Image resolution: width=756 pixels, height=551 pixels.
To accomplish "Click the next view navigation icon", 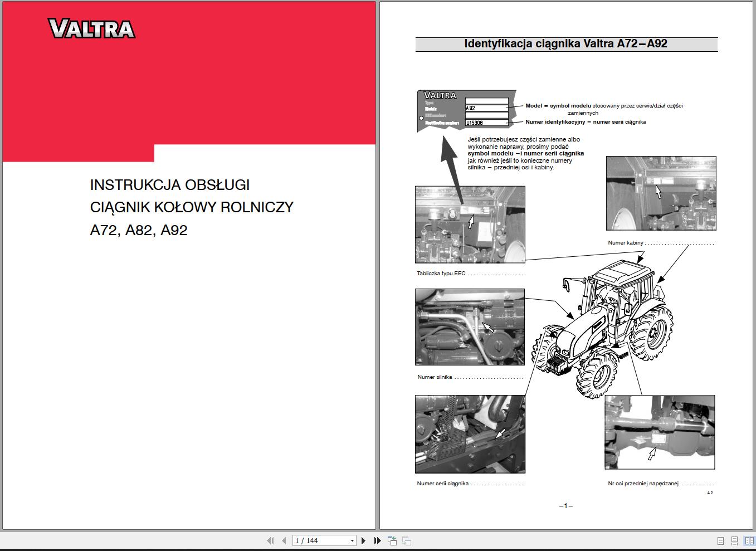I will [x=407, y=540].
